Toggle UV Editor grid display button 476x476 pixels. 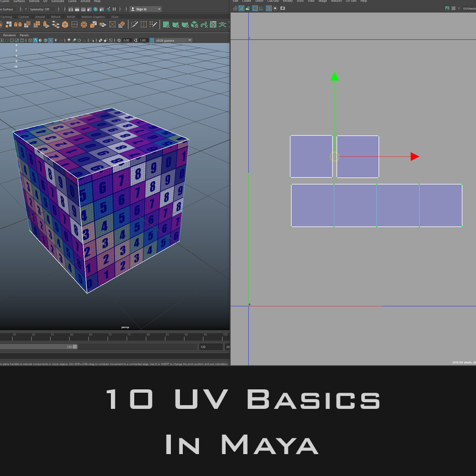click(269, 8)
